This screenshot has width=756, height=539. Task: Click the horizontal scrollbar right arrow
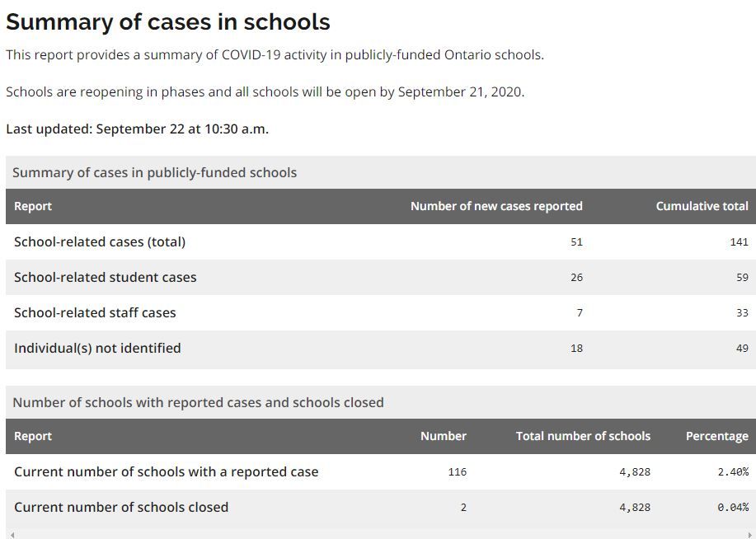click(x=749, y=535)
